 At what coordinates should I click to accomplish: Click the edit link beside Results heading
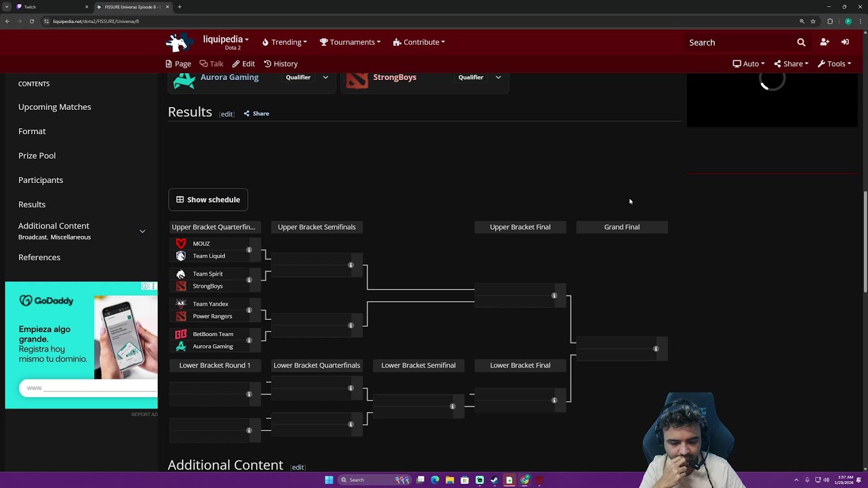pos(226,114)
